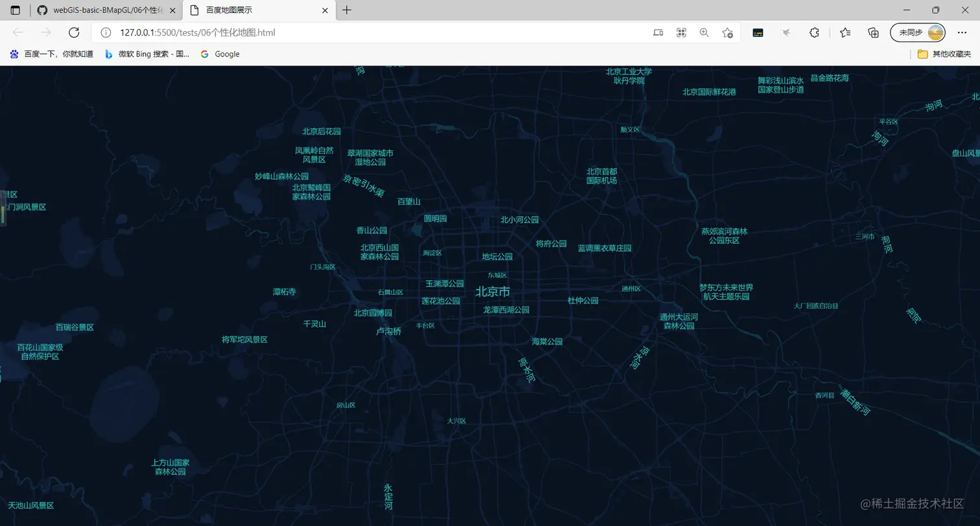This screenshot has height=526, width=980.
Task: Select the 百望山 map label
Action: tap(409, 202)
